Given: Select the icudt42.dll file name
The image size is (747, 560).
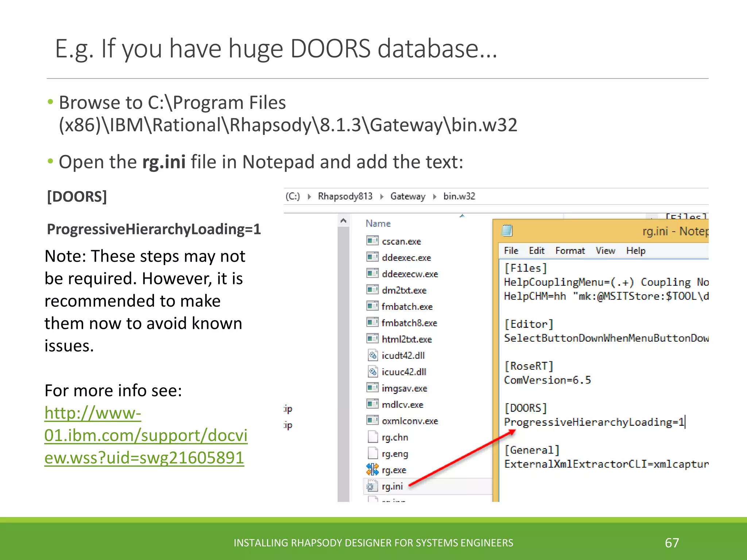Looking at the screenshot, I should tap(403, 355).
